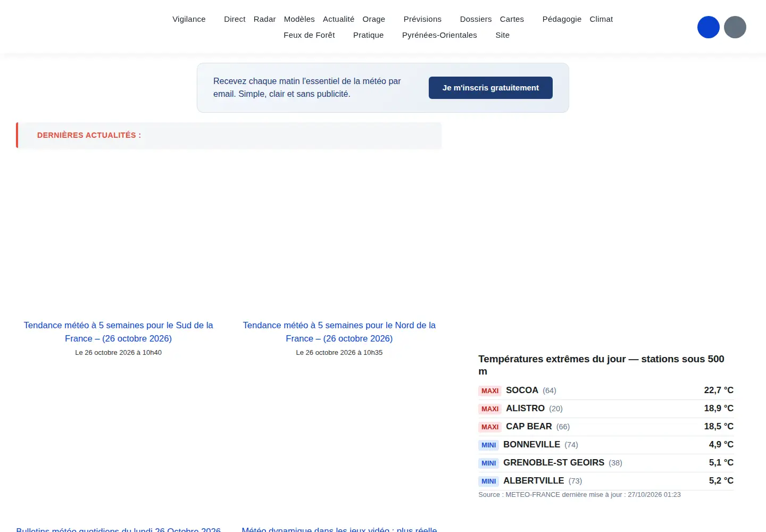Go to Feux de Forêt page
Image resolution: width=766 pixels, height=532 pixels.
309,35
